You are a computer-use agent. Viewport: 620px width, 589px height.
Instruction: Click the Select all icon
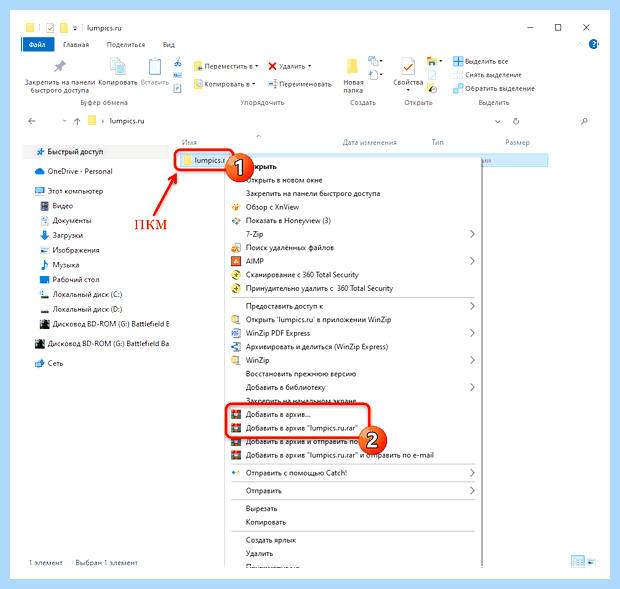[458, 61]
